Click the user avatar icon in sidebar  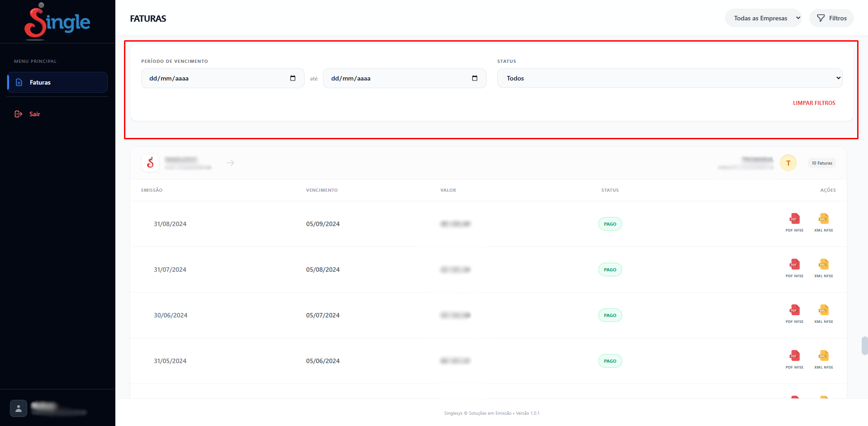click(x=19, y=408)
